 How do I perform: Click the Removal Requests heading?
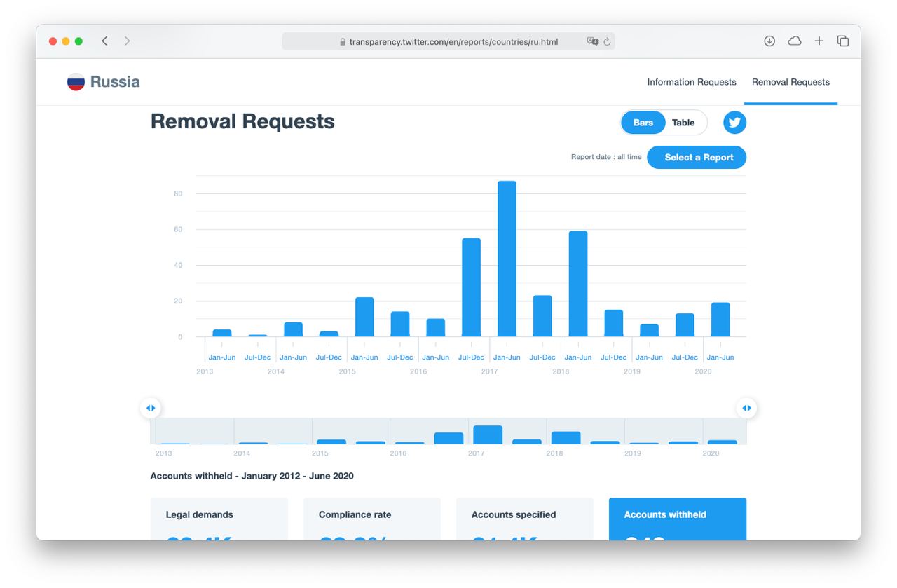coord(242,121)
